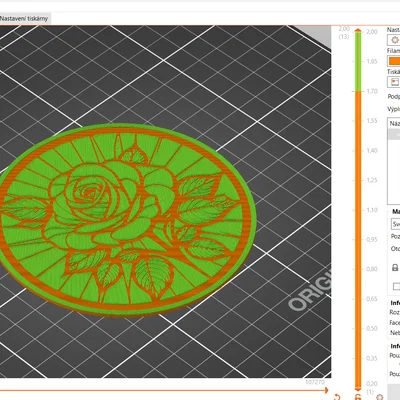The width and height of the screenshot is (400, 400).
Task: Open the Nastavení tiskárny tab
Action: tap(24, 19)
